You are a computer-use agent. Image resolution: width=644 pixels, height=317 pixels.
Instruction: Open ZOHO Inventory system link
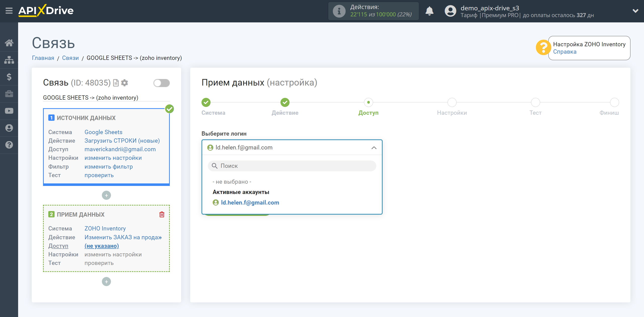point(105,228)
